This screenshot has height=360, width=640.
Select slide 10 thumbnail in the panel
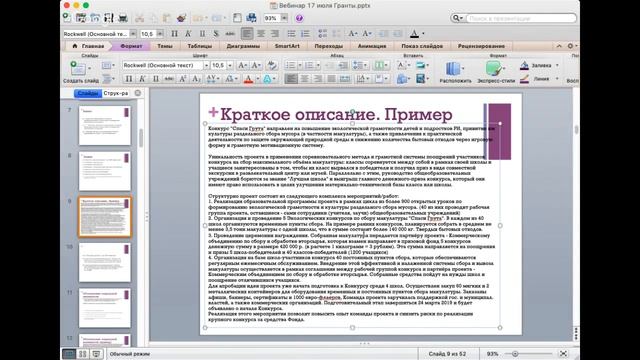click(104, 263)
